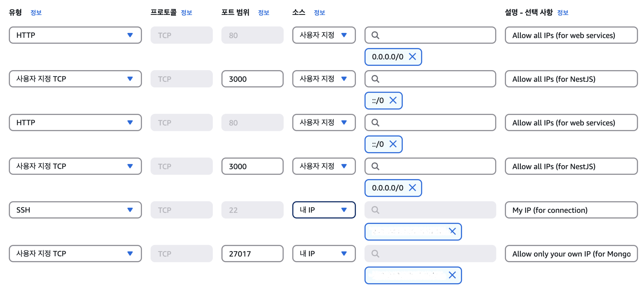Remove ::/0 tag from first port 3000 rule
Viewport: 644px width, 292px height.
point(393,100)
